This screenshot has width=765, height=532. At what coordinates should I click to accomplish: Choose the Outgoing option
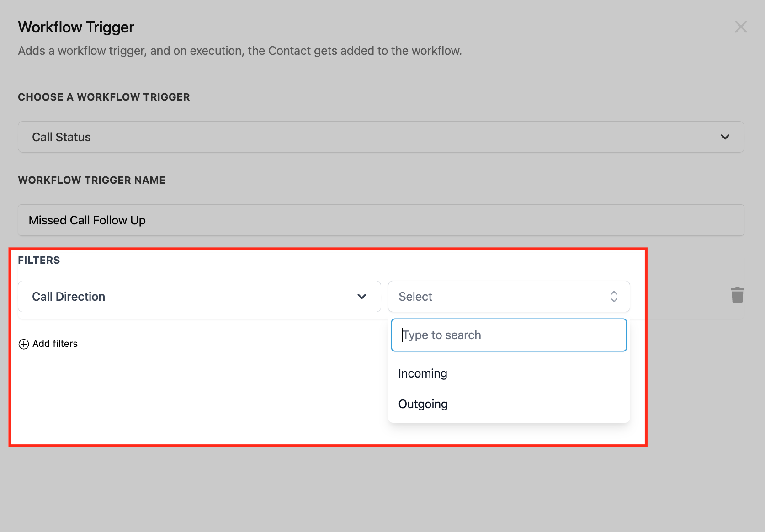coord(509,404)
